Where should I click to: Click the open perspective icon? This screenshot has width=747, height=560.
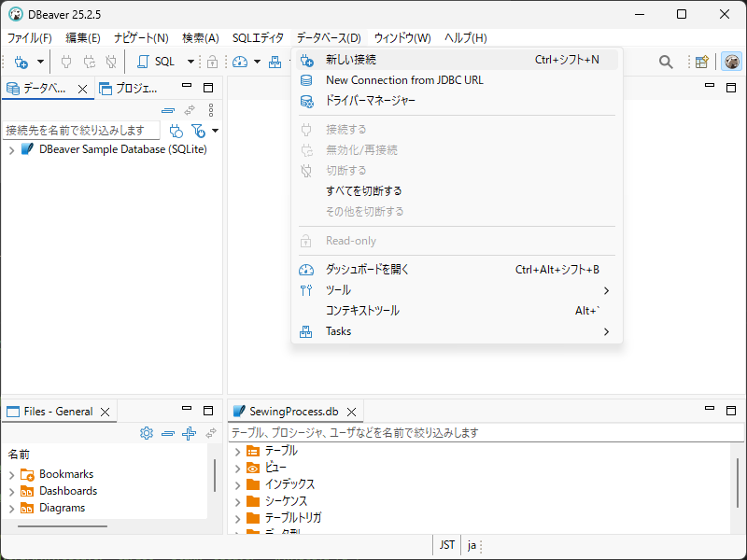tap(702, 62)
